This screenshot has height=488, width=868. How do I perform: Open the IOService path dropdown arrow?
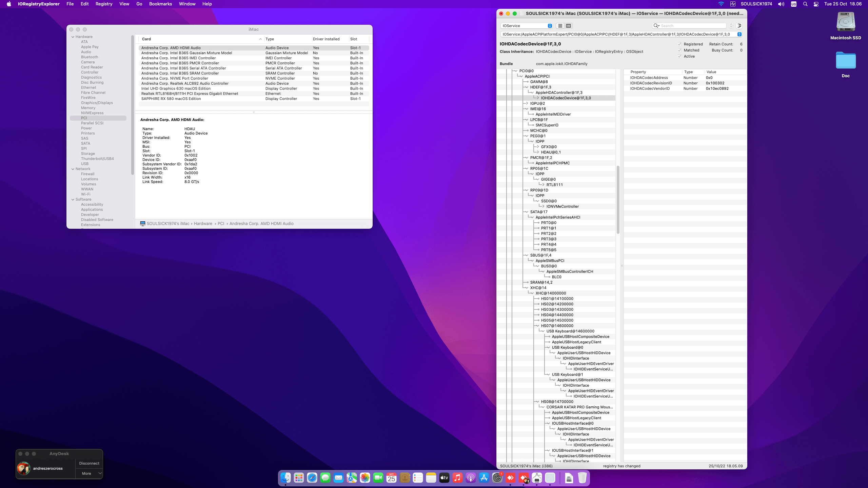pyautogui.click(x=739, y=34)
